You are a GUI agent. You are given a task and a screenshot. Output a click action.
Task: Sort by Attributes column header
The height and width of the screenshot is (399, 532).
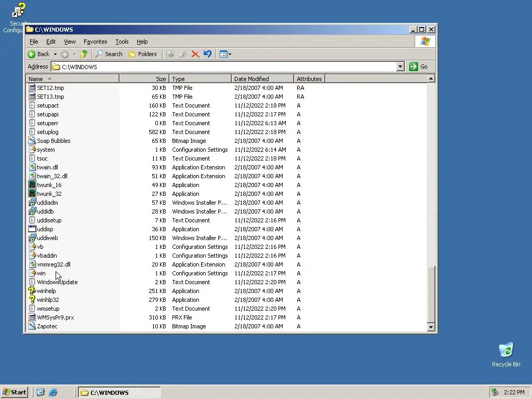point(309,79)
